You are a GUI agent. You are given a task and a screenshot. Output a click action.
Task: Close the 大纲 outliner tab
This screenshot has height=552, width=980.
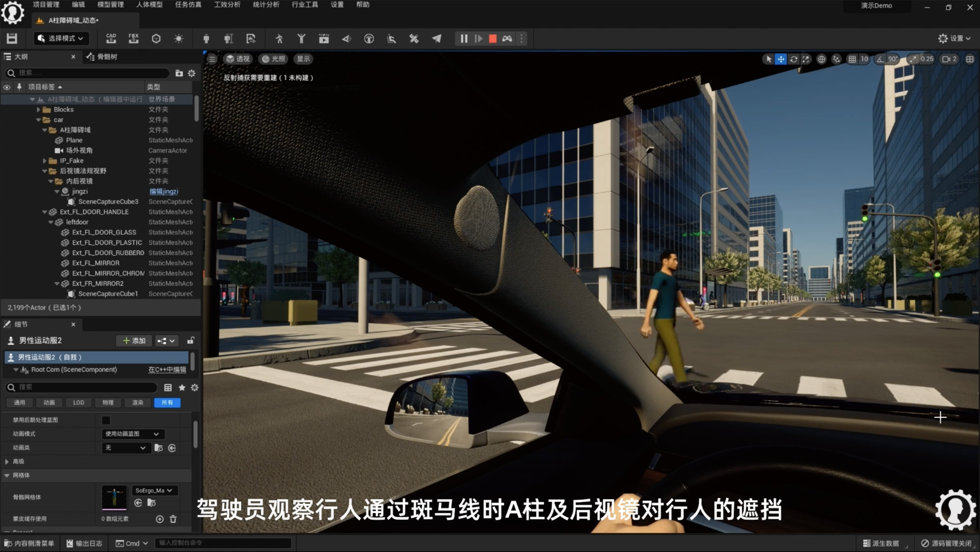[x=73, y=57]
